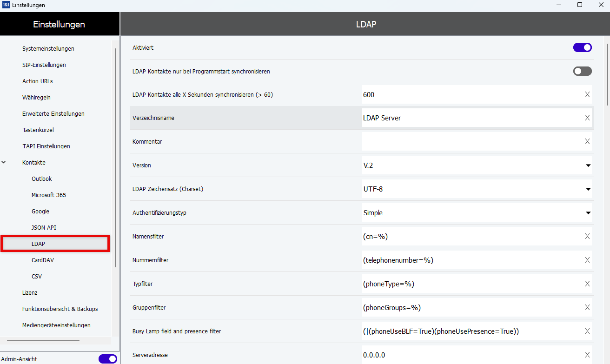
Task: Click the horizontal scrollbar in the sidebar
Action: point(43,341)
